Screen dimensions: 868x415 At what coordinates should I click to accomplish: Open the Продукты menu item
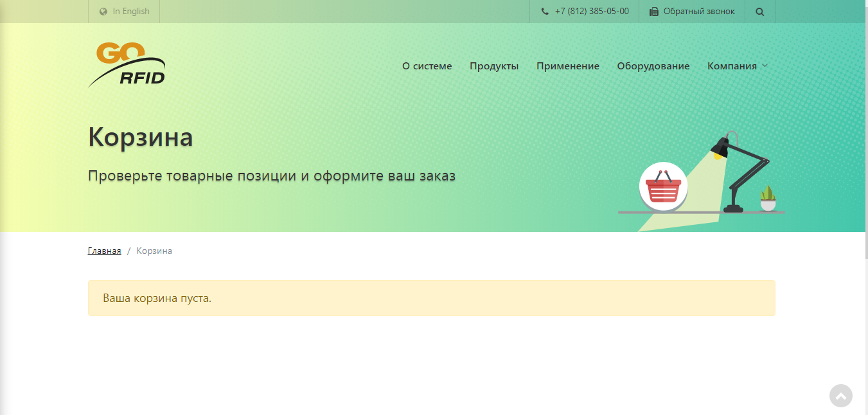click(494, 66)
